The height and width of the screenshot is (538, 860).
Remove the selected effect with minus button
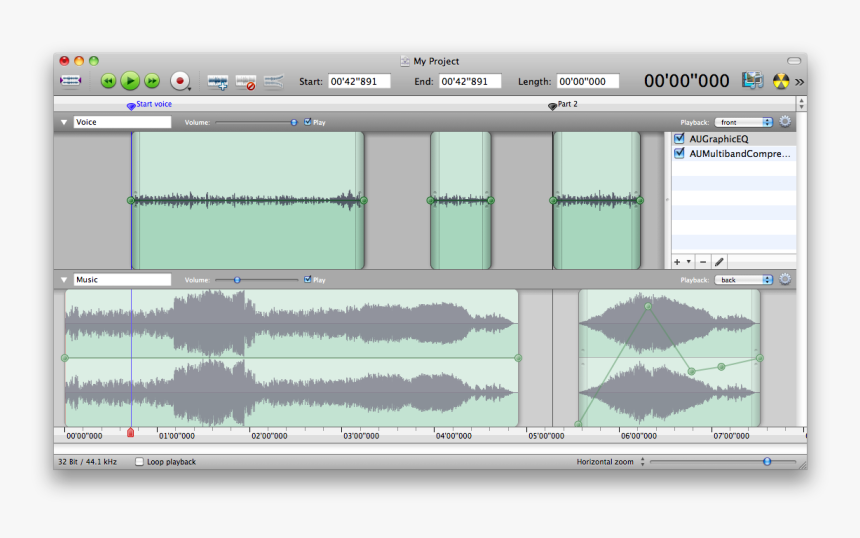click(x=703, y=262)
